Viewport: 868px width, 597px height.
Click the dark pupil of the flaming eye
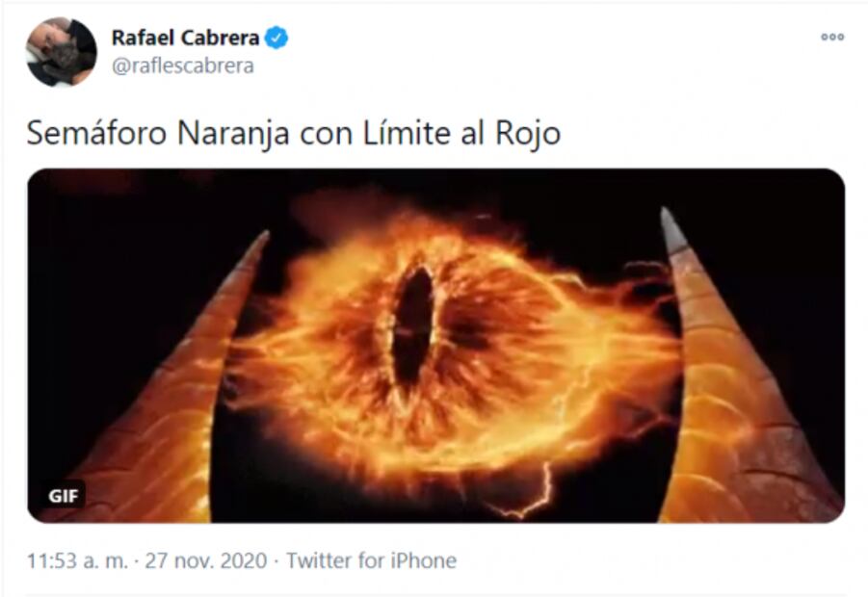click(x=412, y=326)
